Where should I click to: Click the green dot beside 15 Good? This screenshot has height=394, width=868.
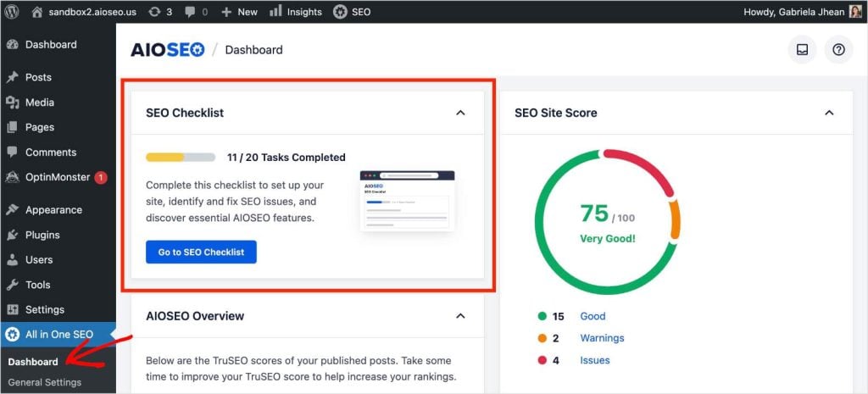[x=542, y=316]
